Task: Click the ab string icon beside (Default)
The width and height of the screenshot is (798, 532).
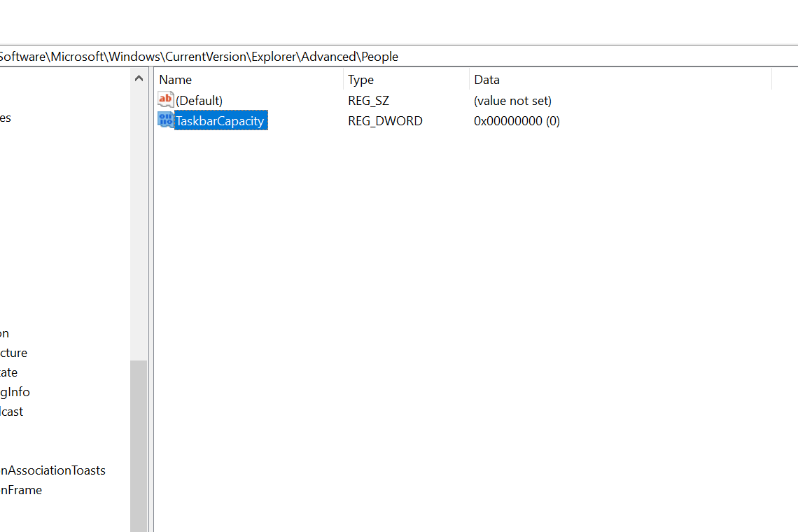Action: (x=165, y=99)
